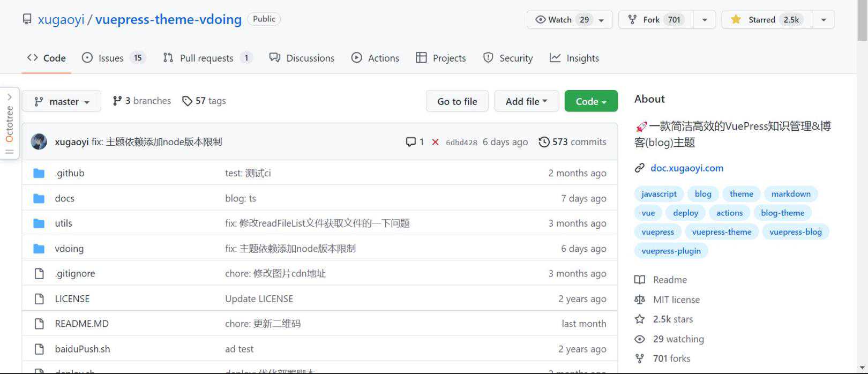Click xugaoyi's avatar in the commit row
Viewport: 868px width, 374px height.
click(39, 142)
